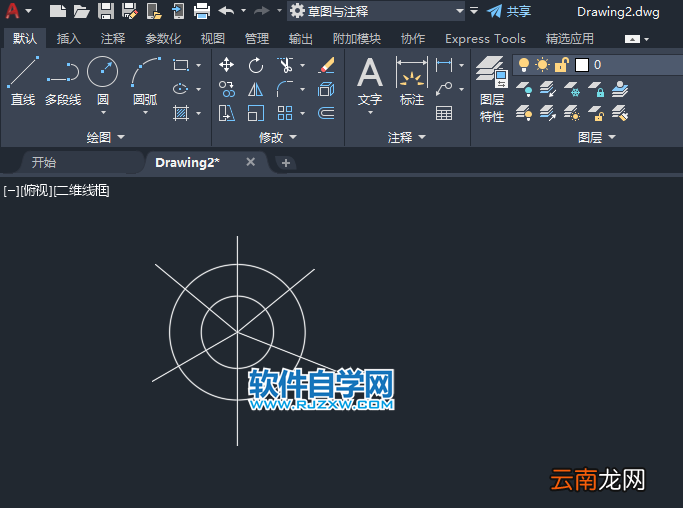Select the Line (直线) tool
This screenshot has width=683, height=508.
[x=23, y=81]
